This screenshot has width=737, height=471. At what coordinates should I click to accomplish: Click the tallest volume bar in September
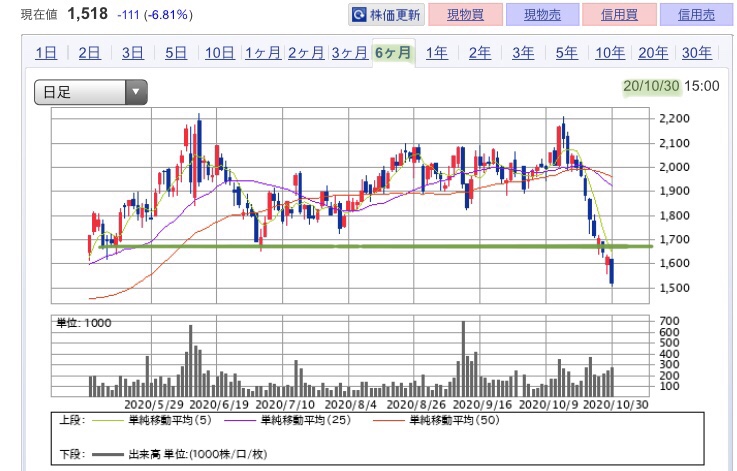coord(463,359)
